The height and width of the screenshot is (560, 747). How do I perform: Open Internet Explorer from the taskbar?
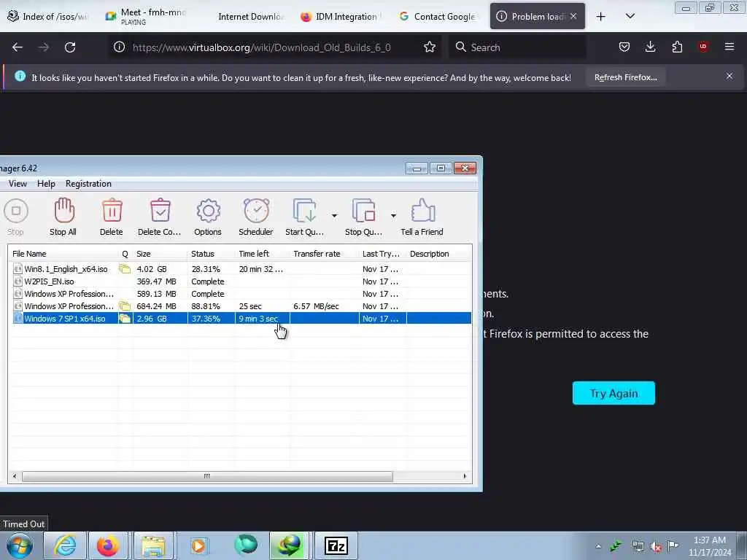(x=65, y=545)
